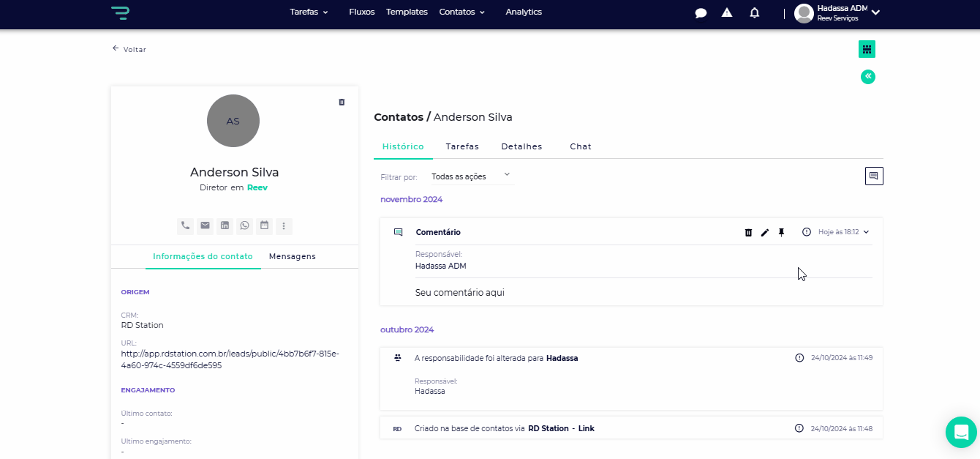
Task: Click the Voltar back link
Action: coord(129,49)
